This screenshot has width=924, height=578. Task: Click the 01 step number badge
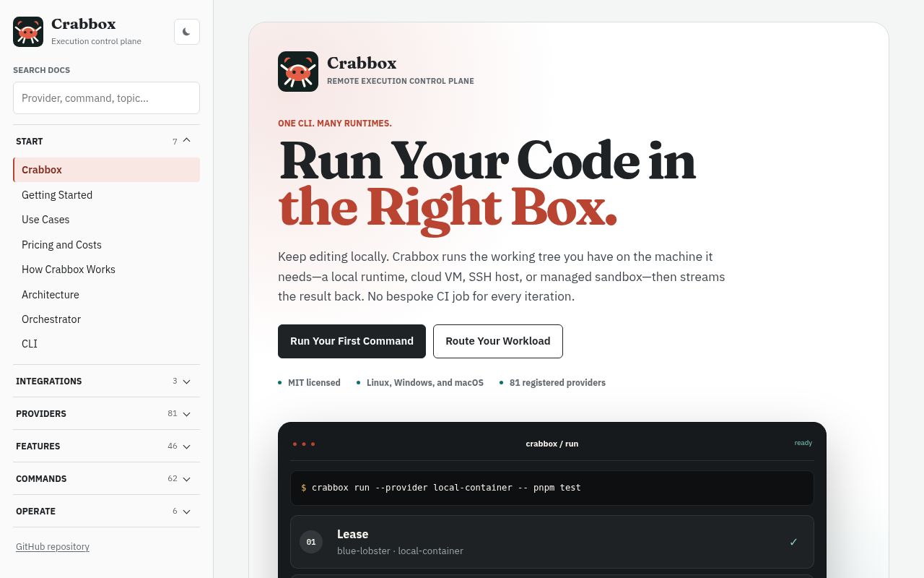311,542
